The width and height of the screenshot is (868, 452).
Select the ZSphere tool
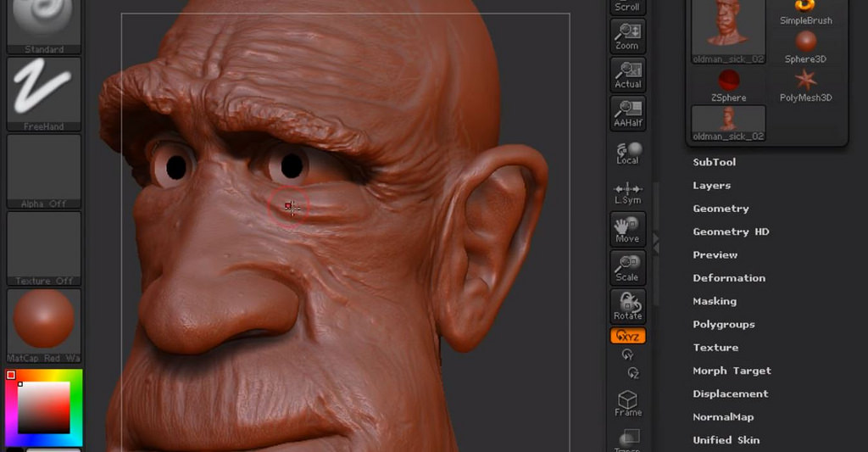tap(728, 86)
